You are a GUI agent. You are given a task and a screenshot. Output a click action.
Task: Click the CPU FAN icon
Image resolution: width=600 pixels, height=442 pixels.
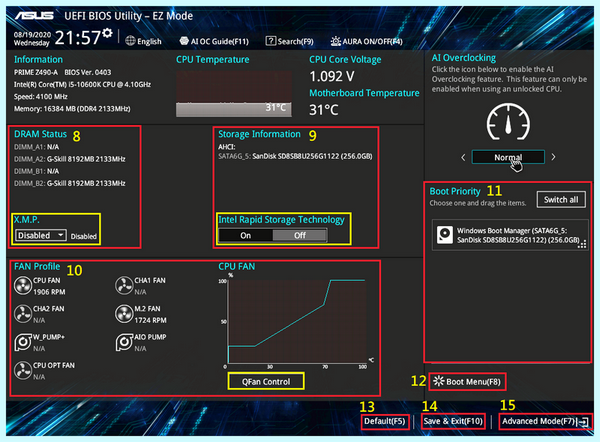[x=23, y=285]
